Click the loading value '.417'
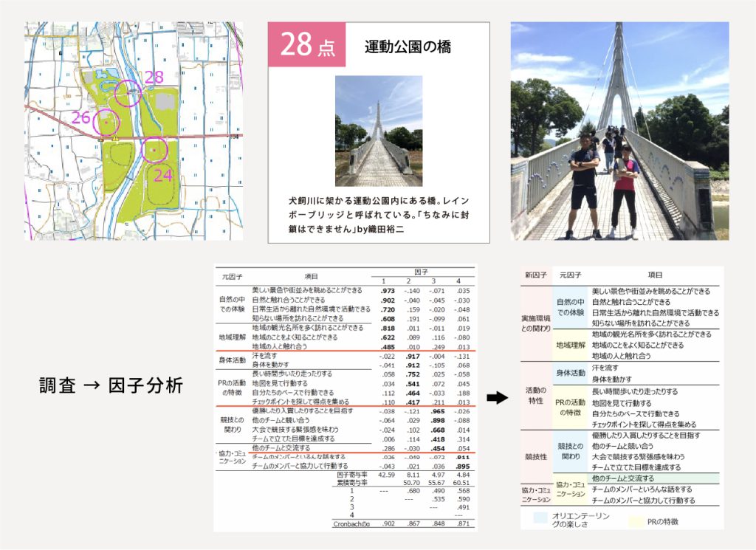The width and height of the screenshot is (756, 550). [413, 402]
